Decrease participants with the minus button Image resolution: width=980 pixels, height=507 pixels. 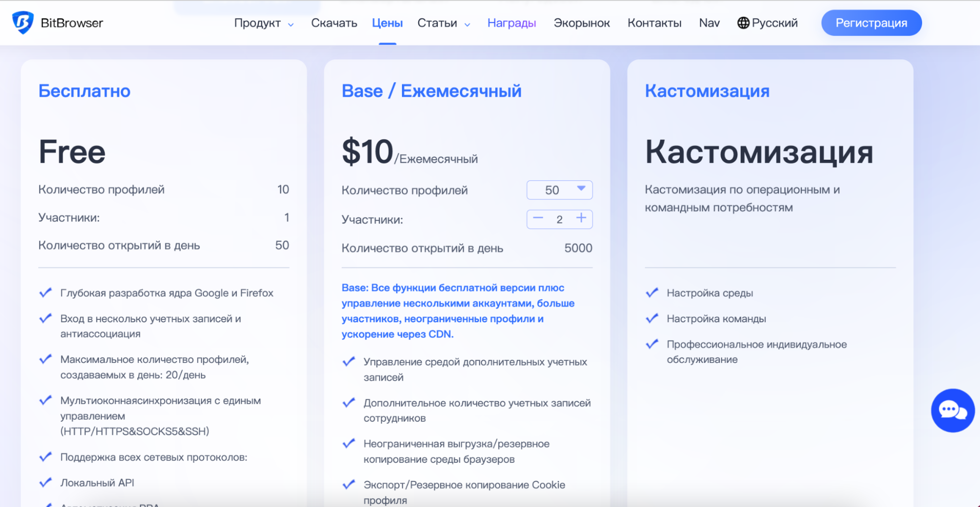coord(538,218)
